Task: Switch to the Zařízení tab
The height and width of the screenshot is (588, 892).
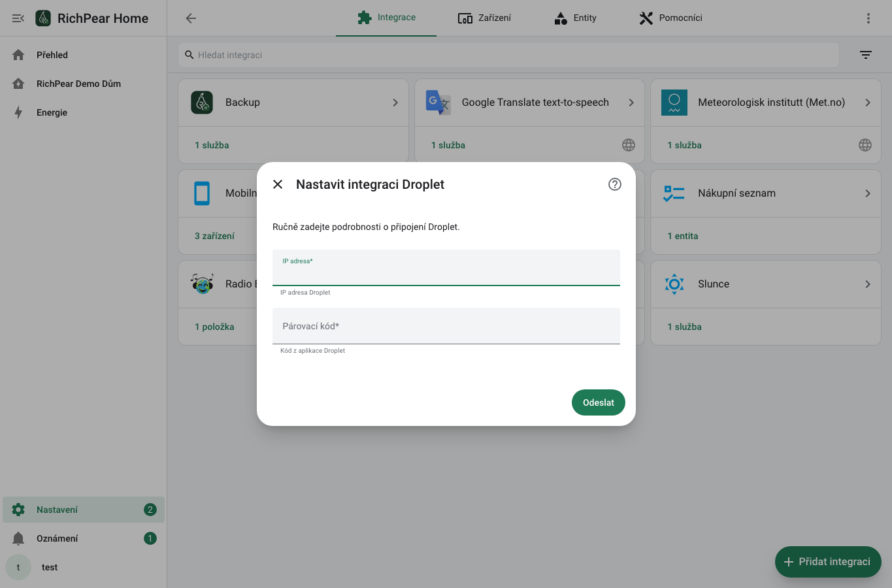Action: tap(484, 18)
